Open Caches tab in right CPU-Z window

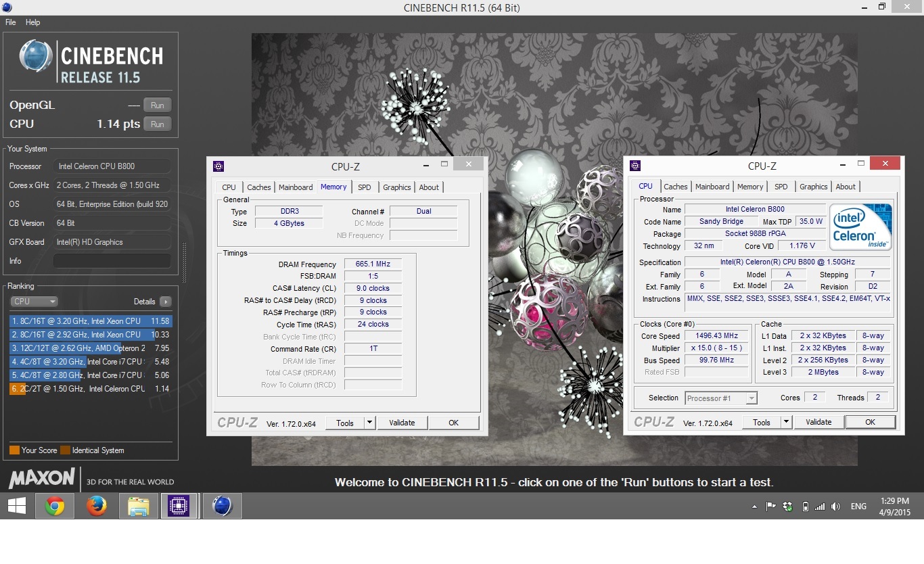pos(675,187)
